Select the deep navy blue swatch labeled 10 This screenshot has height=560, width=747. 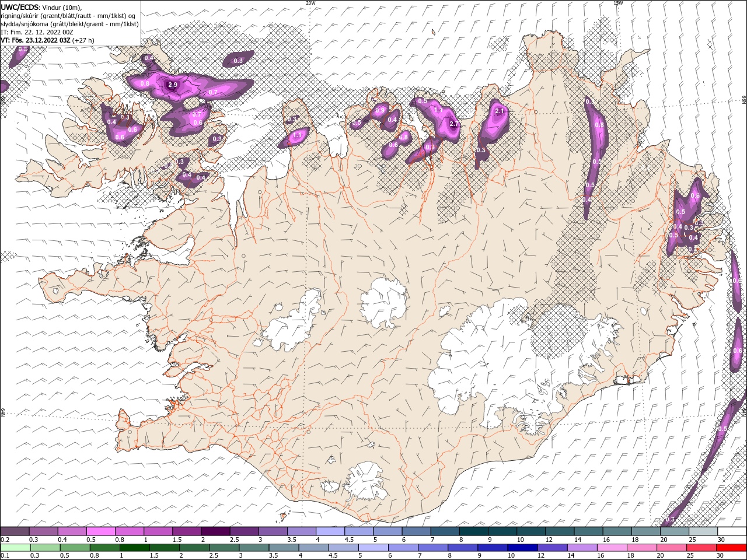522,548
